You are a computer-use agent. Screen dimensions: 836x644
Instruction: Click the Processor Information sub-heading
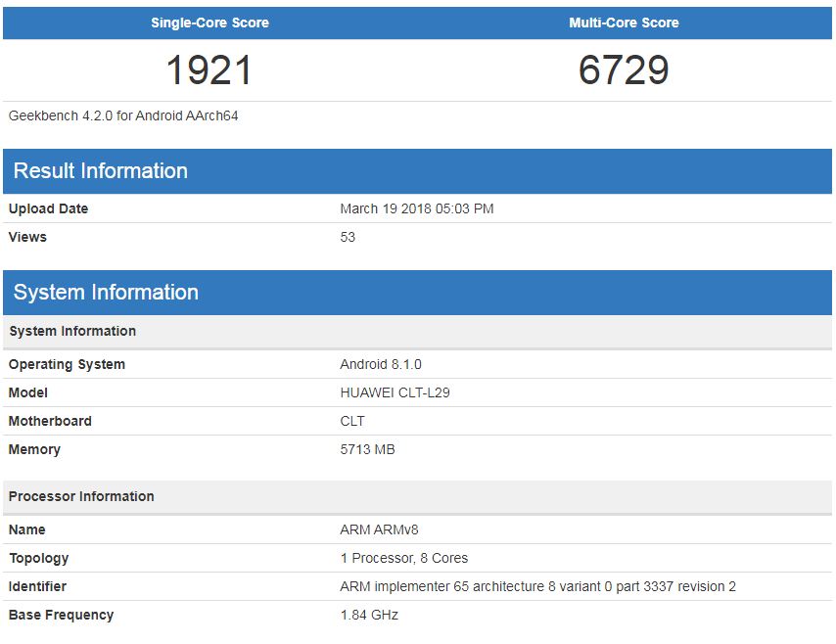(81, 496)
